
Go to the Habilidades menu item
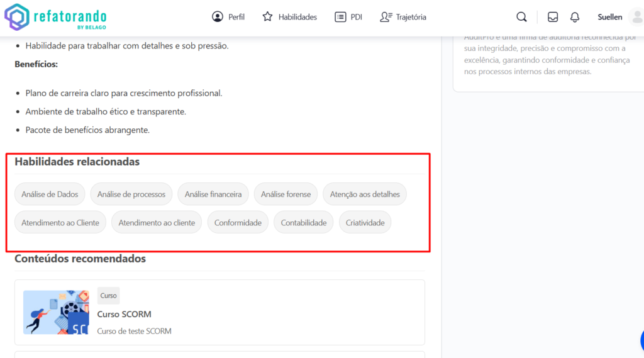pos(297,17)
